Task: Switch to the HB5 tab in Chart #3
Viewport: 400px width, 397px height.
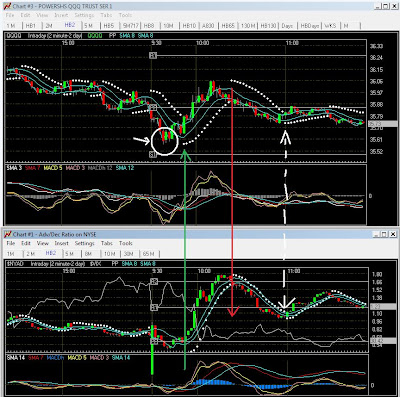Action: coord(109,26)
